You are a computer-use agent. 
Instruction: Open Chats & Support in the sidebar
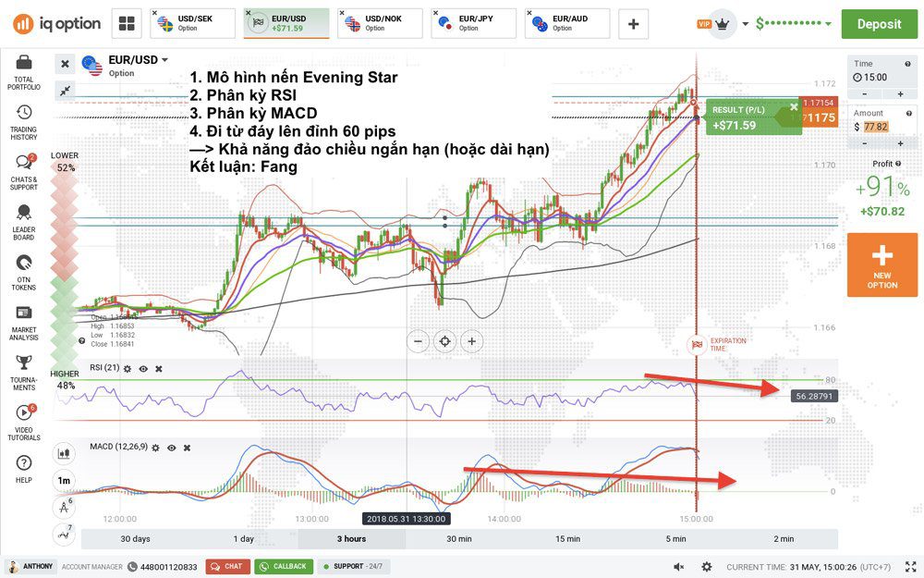tap(23, 169)
